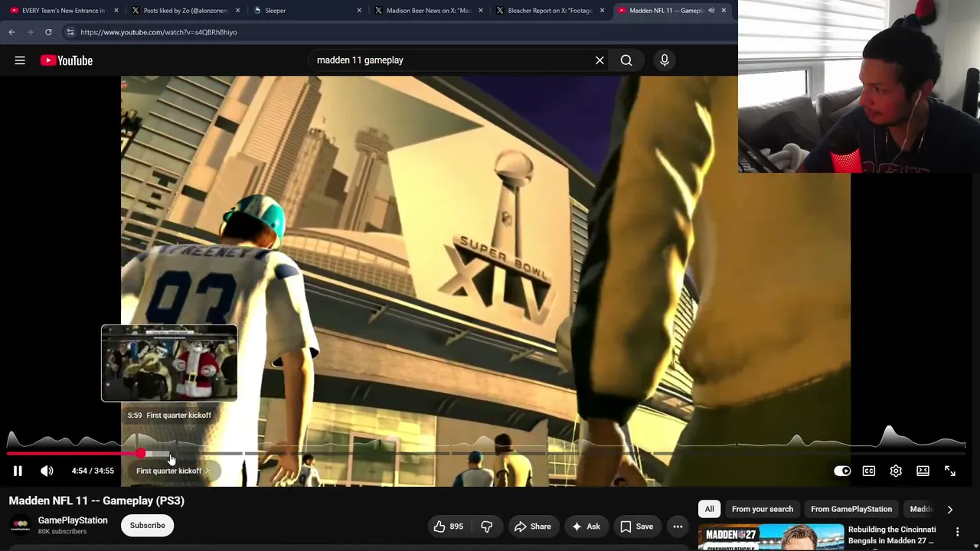Expand the 'First quarter kickoff' chapter list
Viewport: 980px width, 551px height.
(173, 471)
